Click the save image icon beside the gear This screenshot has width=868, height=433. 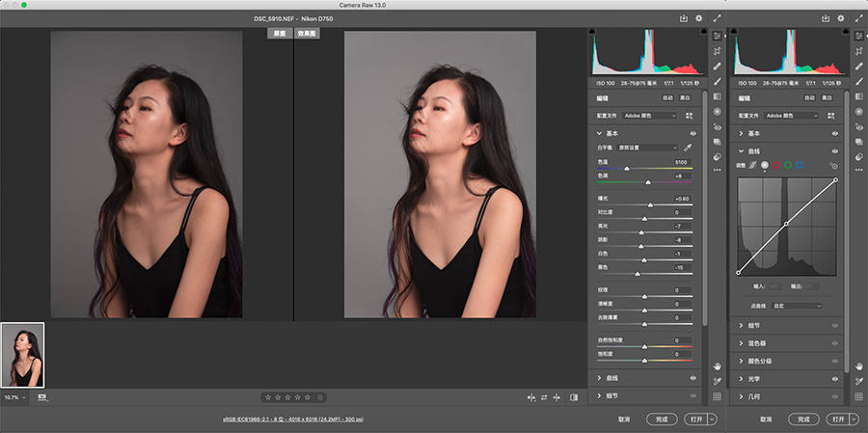point(684,17)
